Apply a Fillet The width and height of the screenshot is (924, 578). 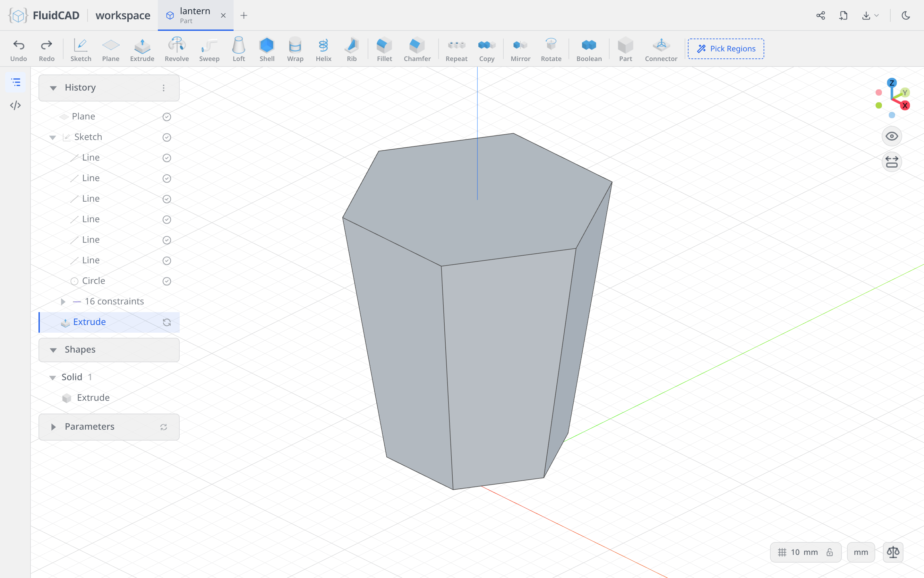point(384,50)
